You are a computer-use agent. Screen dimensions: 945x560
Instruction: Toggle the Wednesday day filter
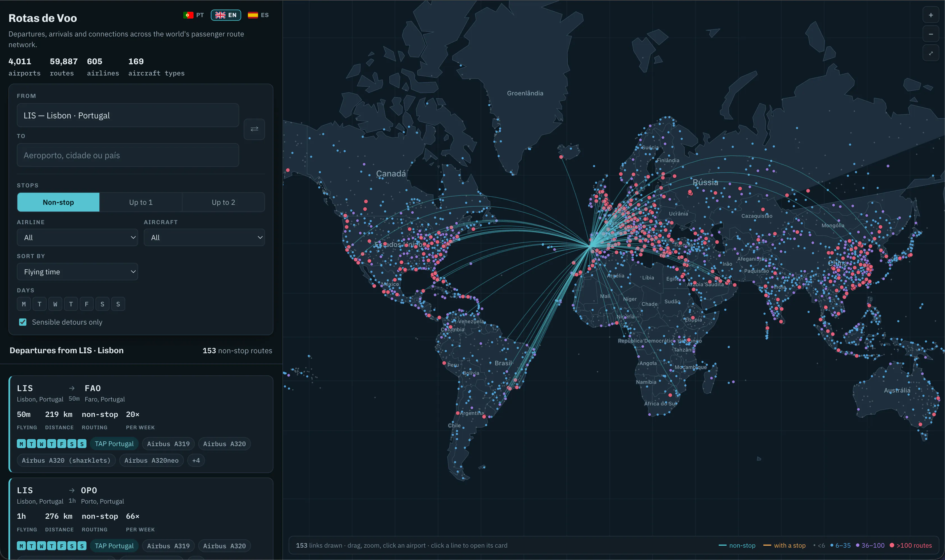click(x=55, y=304)
